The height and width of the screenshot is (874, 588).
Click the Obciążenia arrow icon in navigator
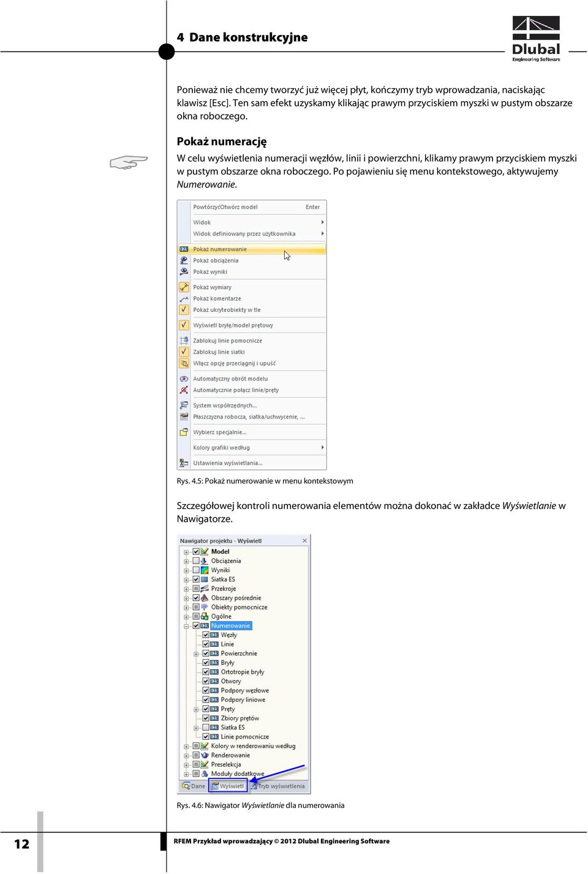coord(205,561)
